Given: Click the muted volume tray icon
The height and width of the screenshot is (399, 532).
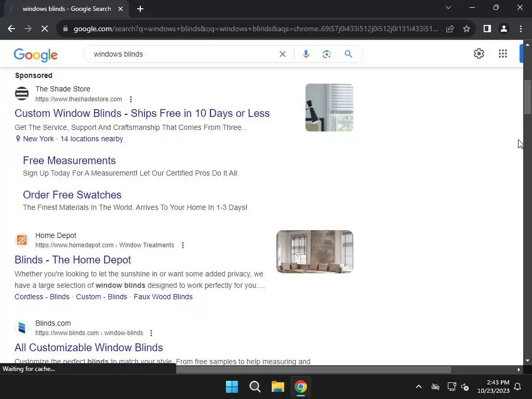Looking at the screenshot, I should pos(465,387).
